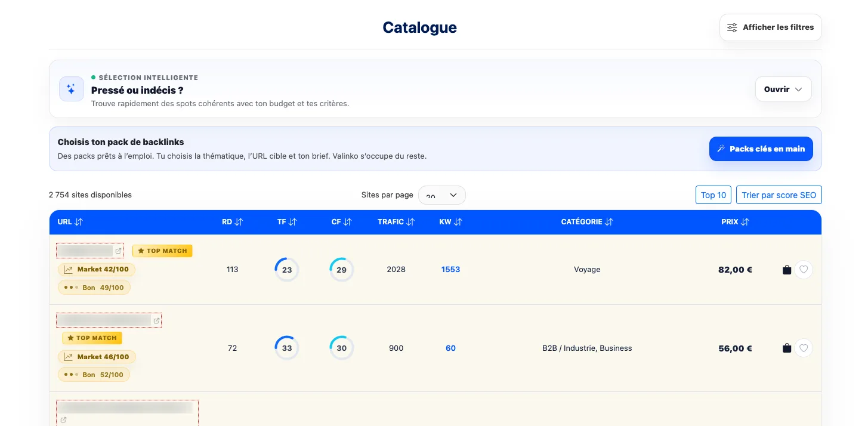Screen dimensions: 868x426
Task: Click the magic wand icon on Packs clés en main
Action: [721, 149]
